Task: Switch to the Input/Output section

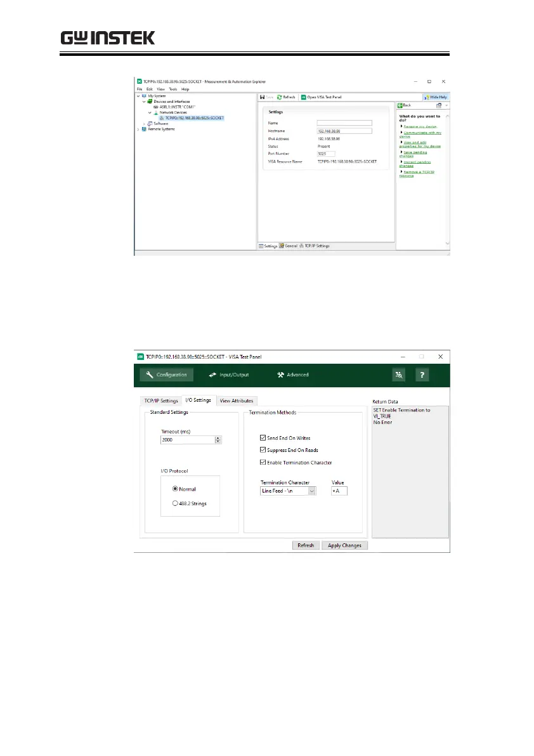Action: click(x=229, y=375)
